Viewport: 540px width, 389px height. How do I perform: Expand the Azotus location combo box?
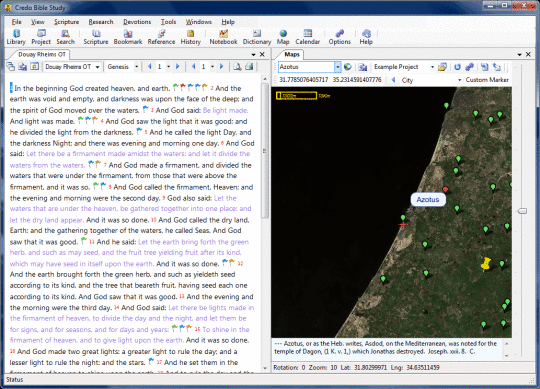pyautogui.click(x=338, y=67)
